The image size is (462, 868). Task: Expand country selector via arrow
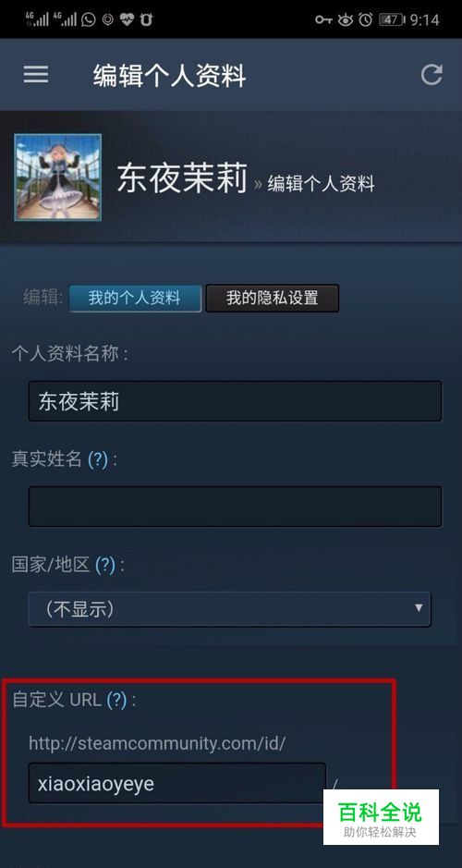click(x=419, y=608)
